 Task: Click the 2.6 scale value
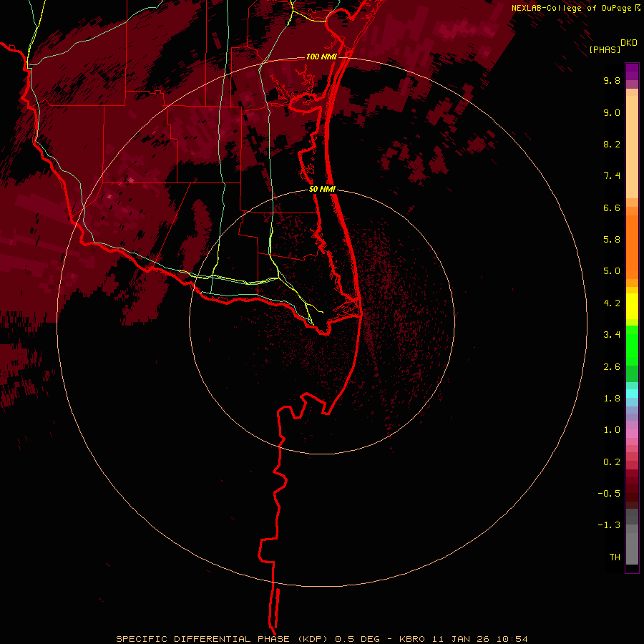pos(612,367)
